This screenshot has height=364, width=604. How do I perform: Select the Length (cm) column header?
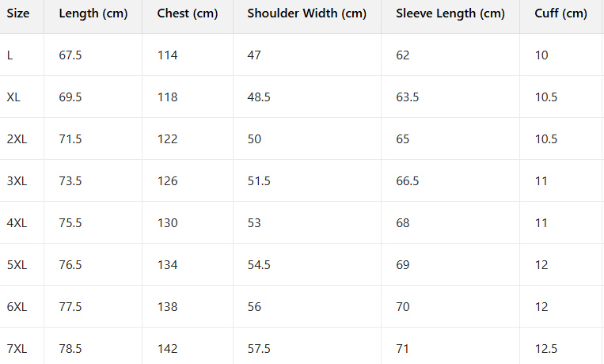[x=93, y=13]
